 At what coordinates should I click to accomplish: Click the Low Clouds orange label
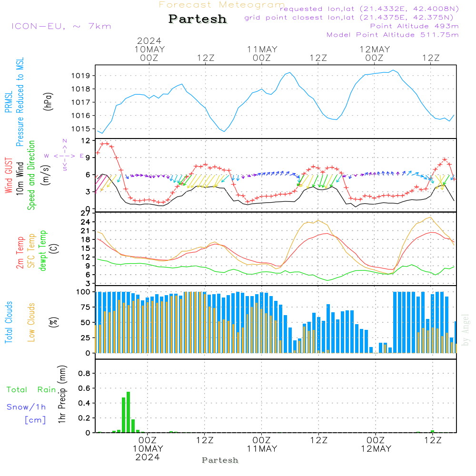tap(31, 322)
